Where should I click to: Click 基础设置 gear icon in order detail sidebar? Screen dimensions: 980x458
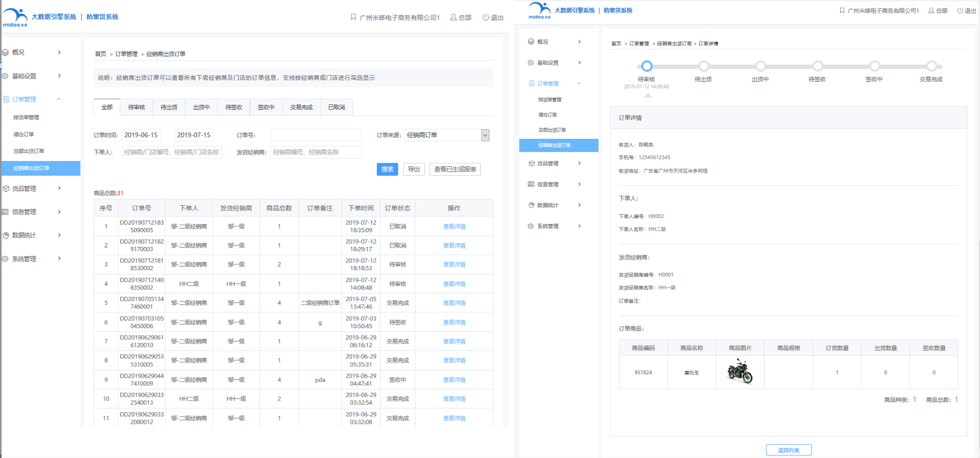pos(531,63)
